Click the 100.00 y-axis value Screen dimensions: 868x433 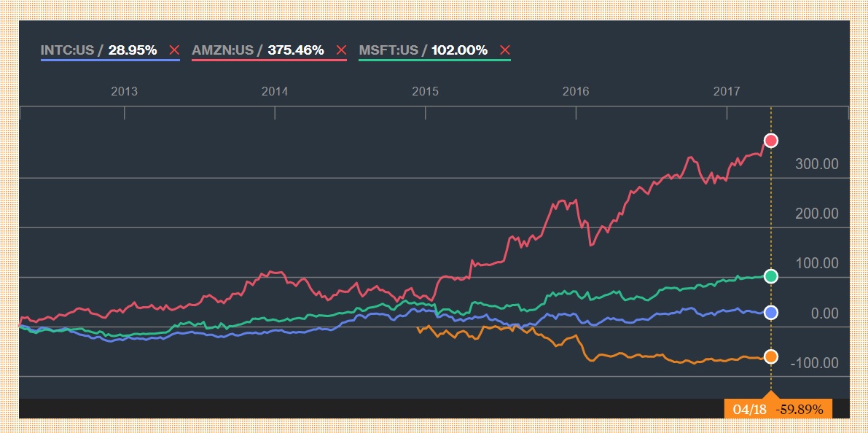pos(816,263)
